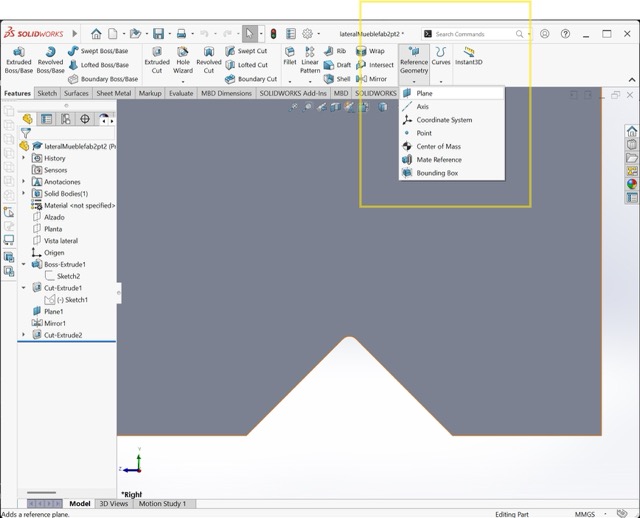Image resolution: width=640 pixels, height=518 pixels.
Task: Select the Intersect feature
Action: pyautogui.click(x=375, y=65)
